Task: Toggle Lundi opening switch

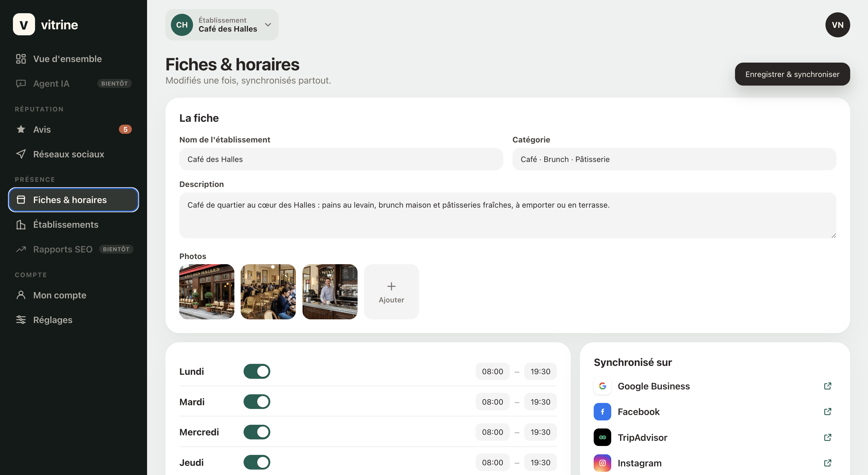Action: [257, 371]
